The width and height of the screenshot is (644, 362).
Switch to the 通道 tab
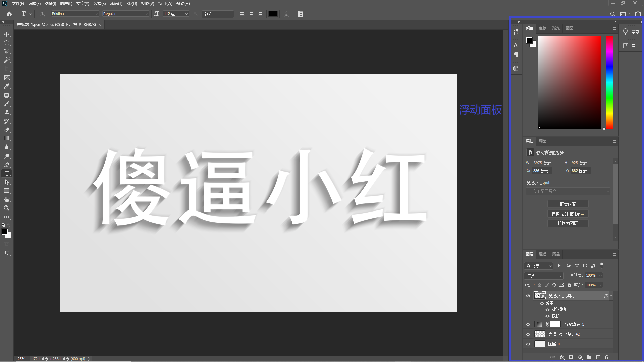click(x=542, y=254)
